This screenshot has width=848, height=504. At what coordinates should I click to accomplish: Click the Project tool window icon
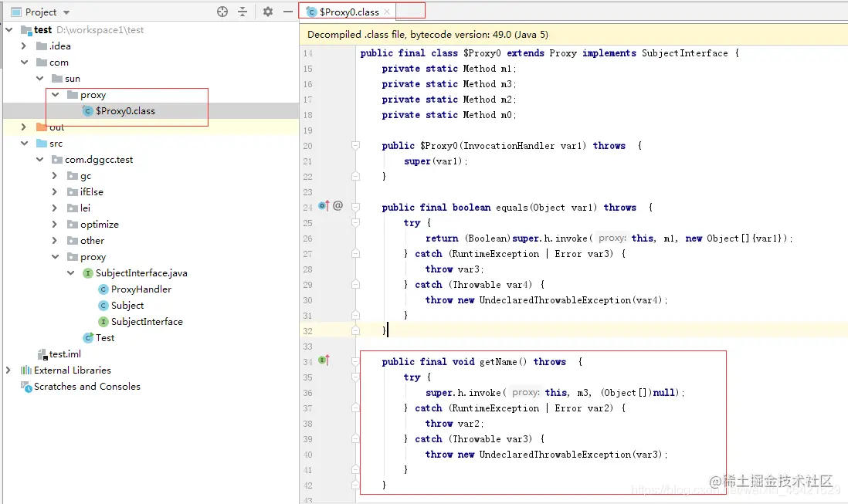pos(16,12)
